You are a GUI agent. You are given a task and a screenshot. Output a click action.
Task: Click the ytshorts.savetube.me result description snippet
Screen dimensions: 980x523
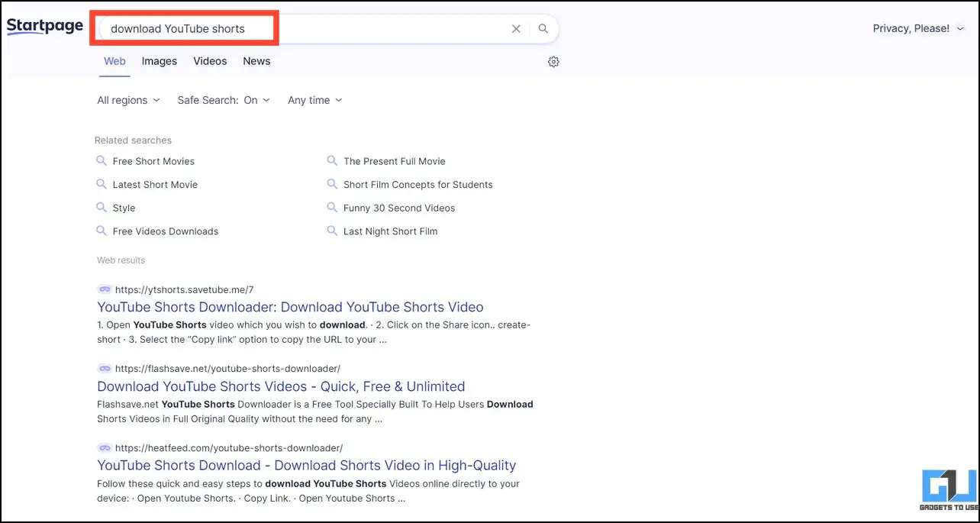314,332
